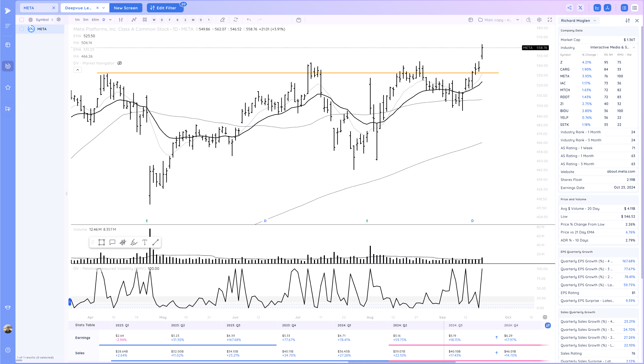The width and height of the screenshot is (644, 364).
Task: Select the 65m timeframe
Action: [95, 20]
